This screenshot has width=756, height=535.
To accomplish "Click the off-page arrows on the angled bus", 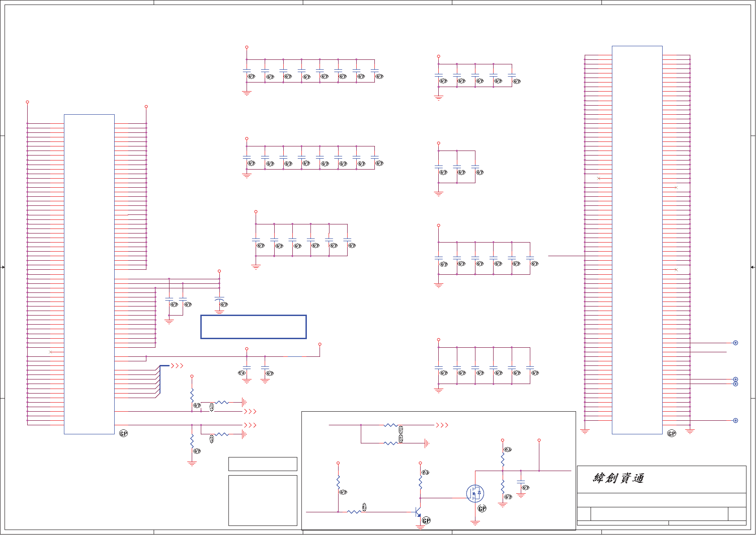I will 177,365.
